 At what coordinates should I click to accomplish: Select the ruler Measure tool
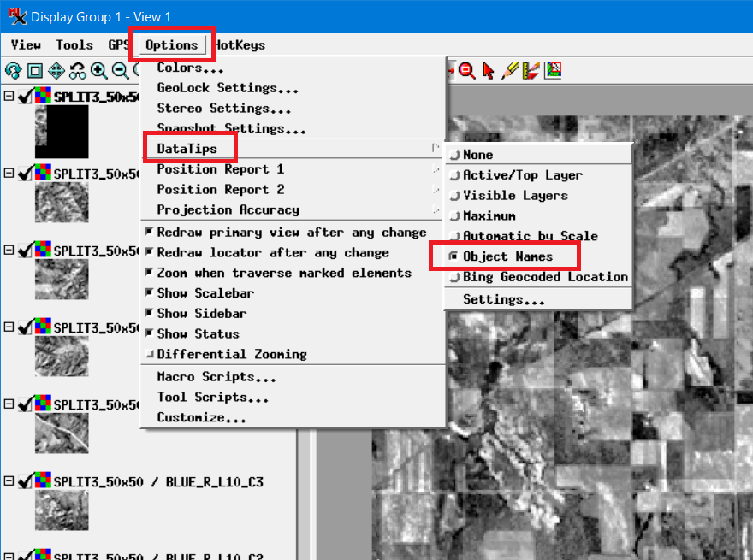(531, 71)
